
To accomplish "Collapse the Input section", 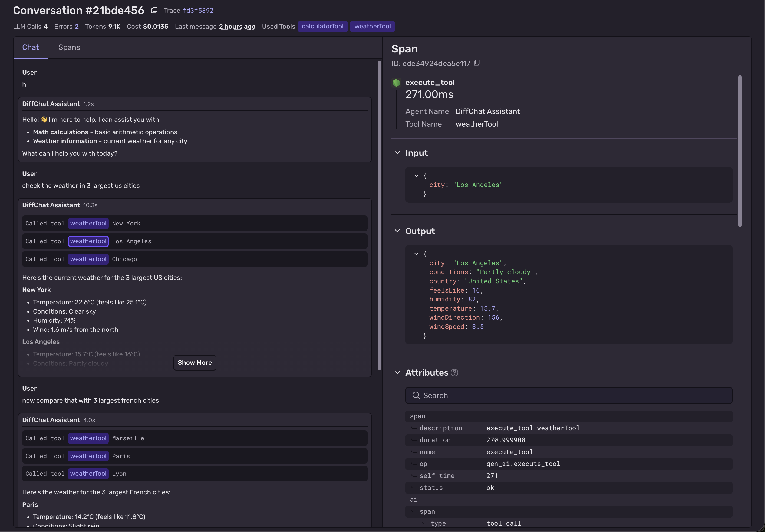I will pyautogui.click(x=397, y=153).
